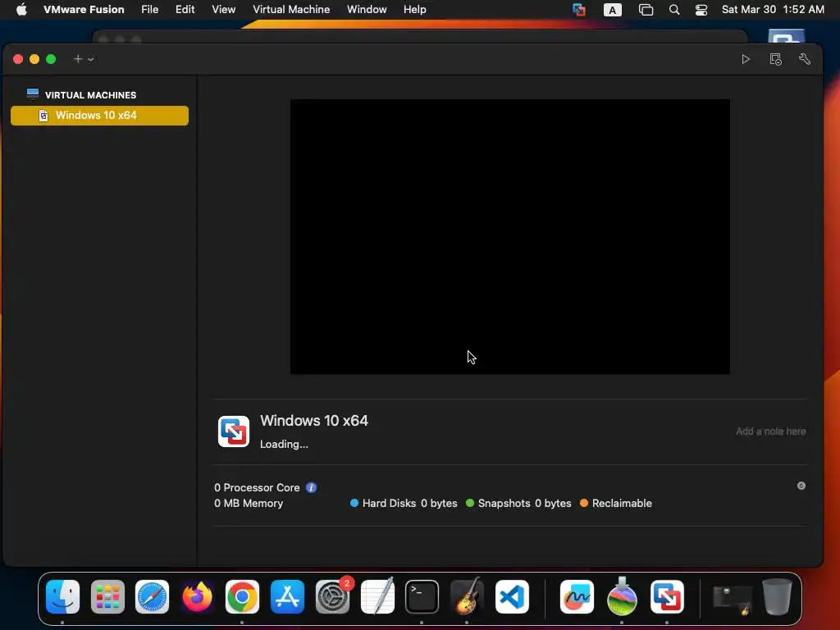Click the plus add virtual machine button

click(78, 59)
